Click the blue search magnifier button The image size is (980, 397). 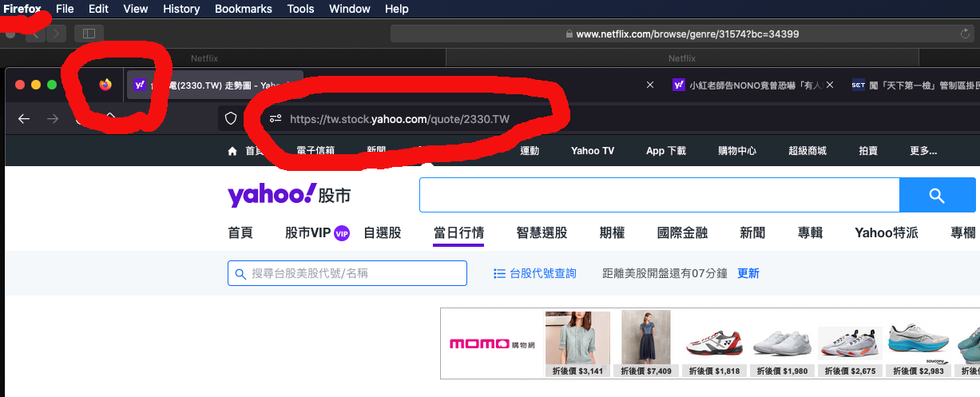(x=937, y=196)
